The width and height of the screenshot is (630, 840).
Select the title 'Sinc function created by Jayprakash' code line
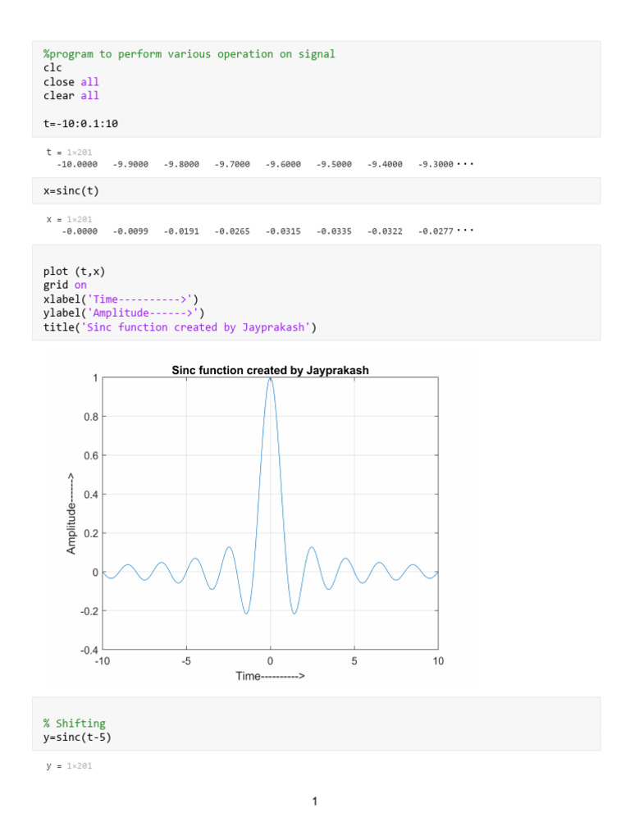[x=180, y=327]
